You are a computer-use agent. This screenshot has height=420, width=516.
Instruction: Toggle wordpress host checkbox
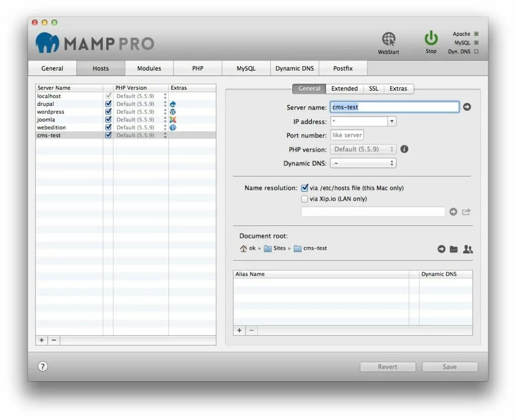pyautogui.click(x=108, y=111)
